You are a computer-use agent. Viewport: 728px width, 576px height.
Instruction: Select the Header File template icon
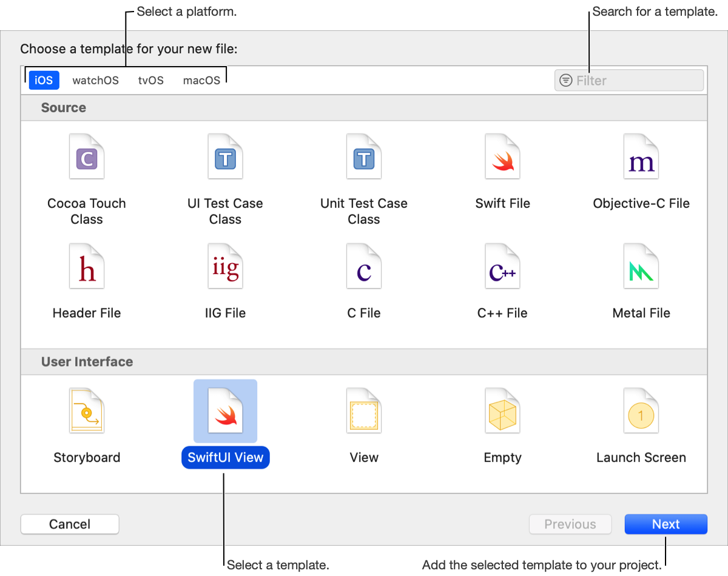[x=87, y=267]
